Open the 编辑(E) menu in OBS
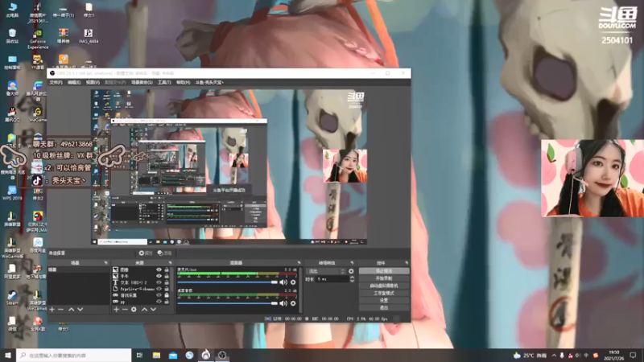 (74, 83)
